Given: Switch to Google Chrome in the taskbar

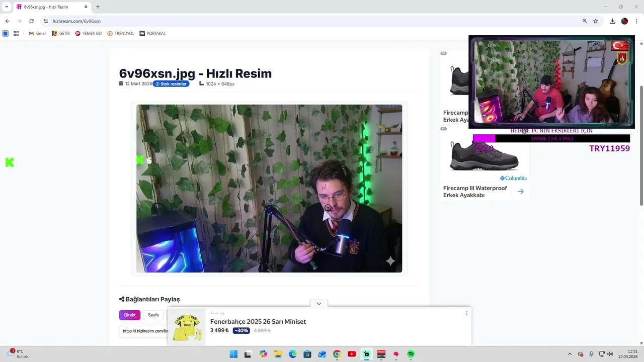Looking at the screenshot, I should [x=337, y=354].
